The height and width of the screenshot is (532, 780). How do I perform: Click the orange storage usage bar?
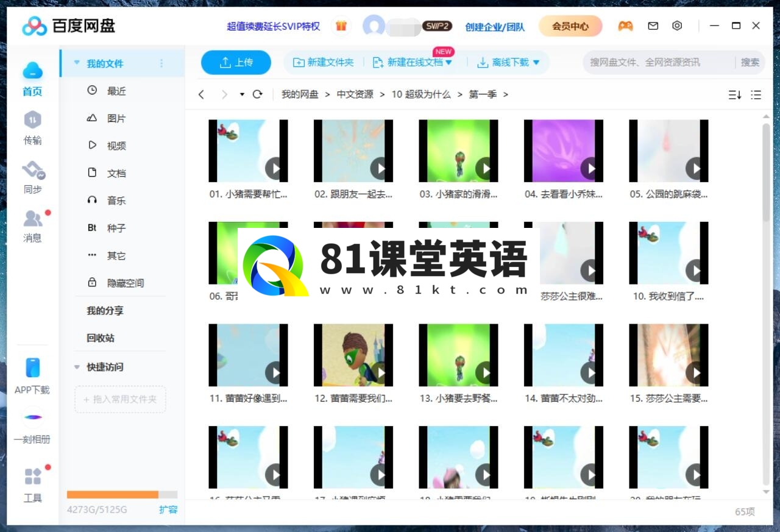coord(113,495)
